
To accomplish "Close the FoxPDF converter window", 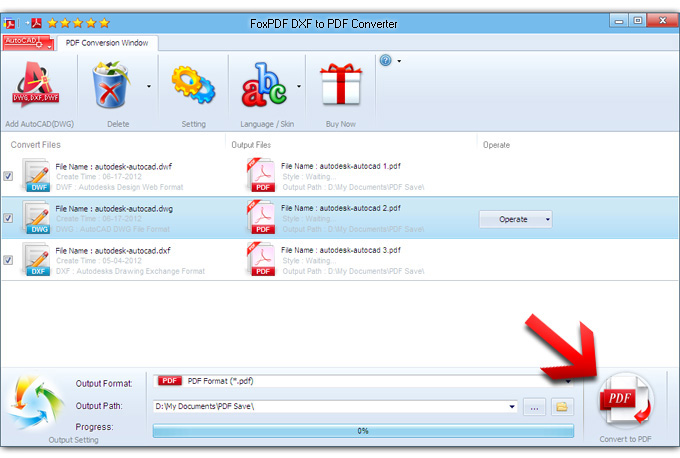I will (x=663, y=20).
